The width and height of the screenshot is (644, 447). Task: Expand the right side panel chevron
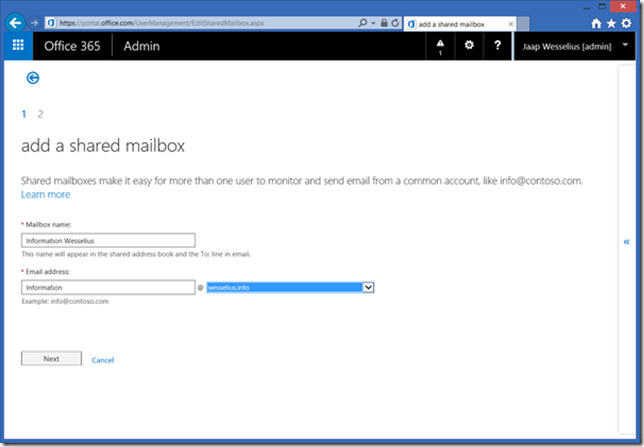pyautogui.click(x=626, y=241)
